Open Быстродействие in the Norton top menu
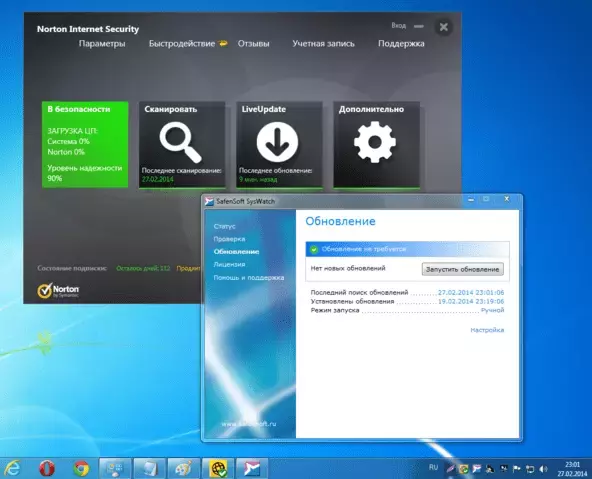Screen dimensions: 592x479 [x=182, y=44]
